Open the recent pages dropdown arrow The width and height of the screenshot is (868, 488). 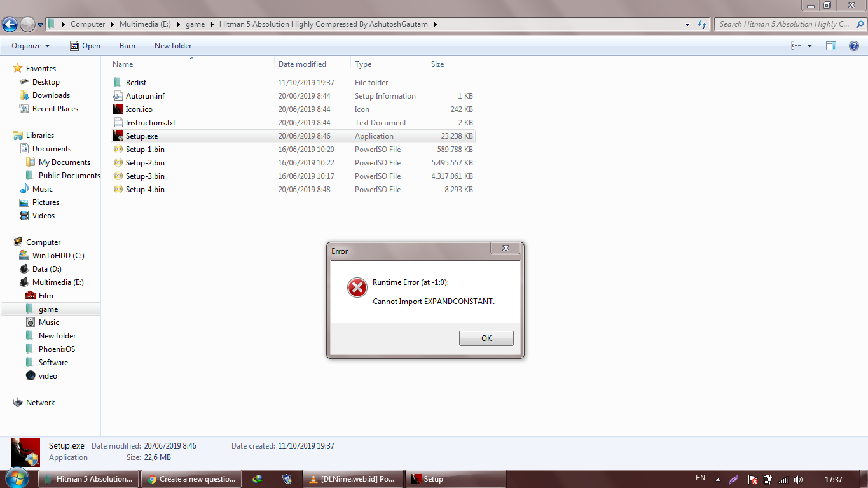[41, 25]
